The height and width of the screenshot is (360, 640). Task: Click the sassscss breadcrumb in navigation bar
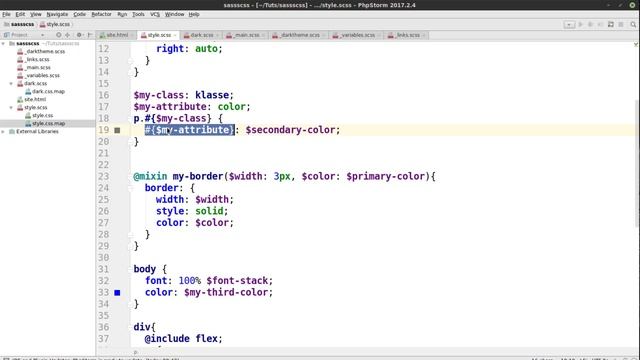[x=19, y=24]
